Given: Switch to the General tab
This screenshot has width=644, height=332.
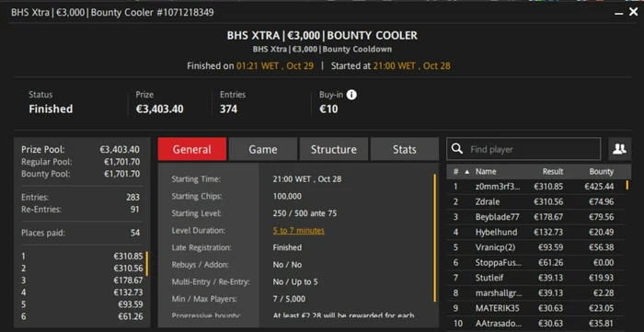Looking at the screenshot, I should pyautogui.click(x=192, y=149).
